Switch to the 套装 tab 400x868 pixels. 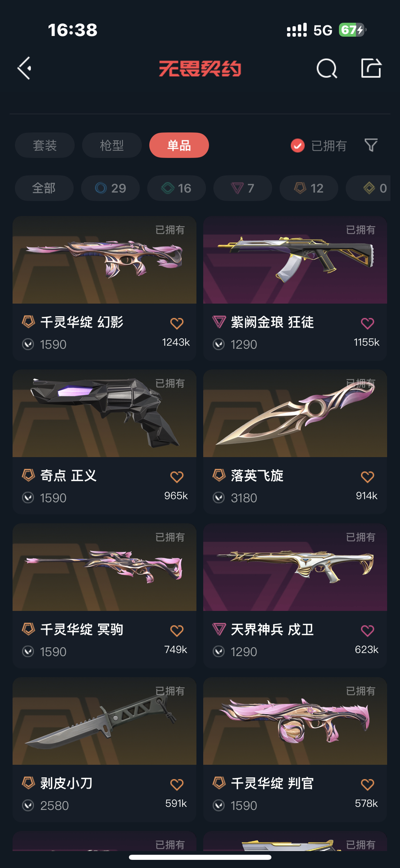45,145
